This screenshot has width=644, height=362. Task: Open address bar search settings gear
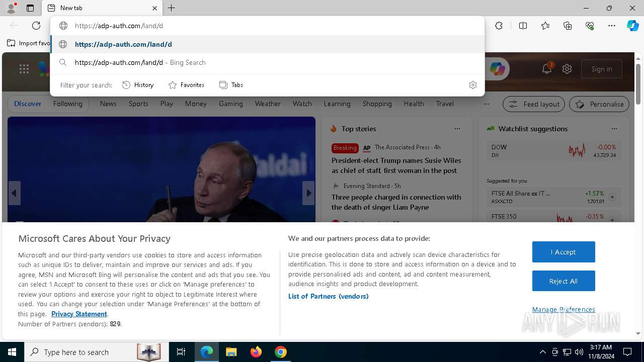(x=472, y=85)
